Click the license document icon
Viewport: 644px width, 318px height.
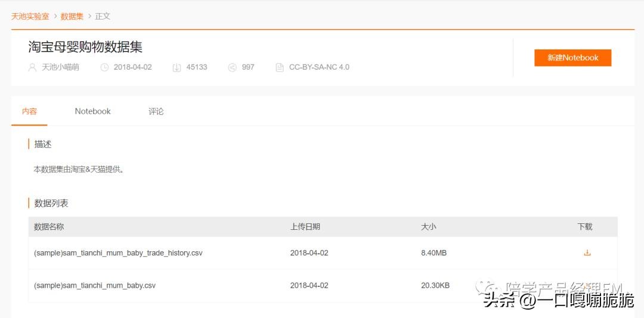coord(280,67)
